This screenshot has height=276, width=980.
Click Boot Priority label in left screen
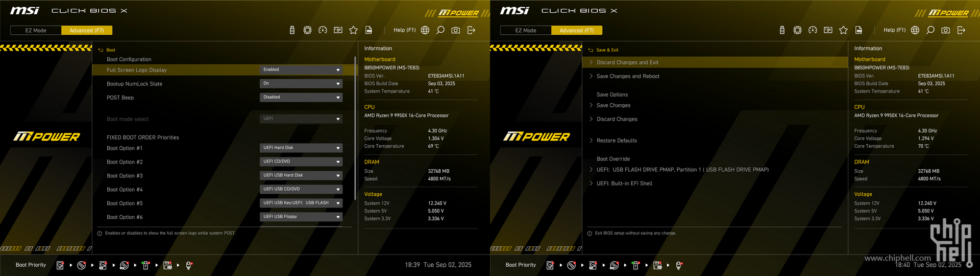pos(31,265)
